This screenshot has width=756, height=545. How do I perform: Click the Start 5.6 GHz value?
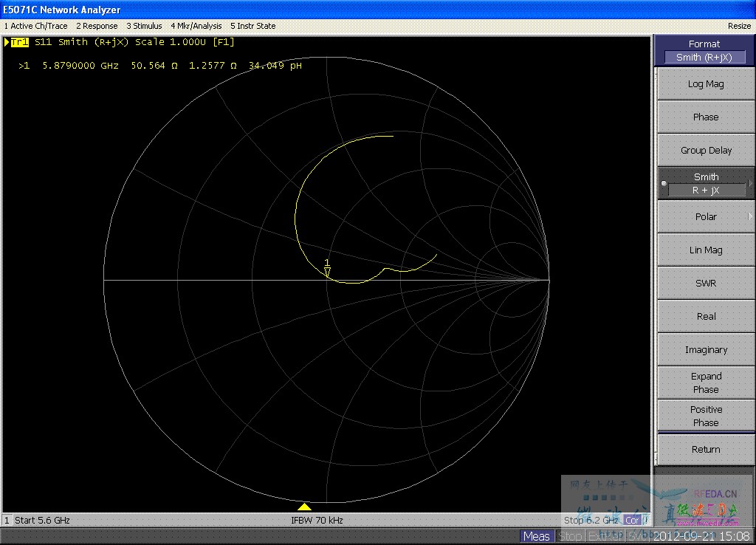pos(42,520)
